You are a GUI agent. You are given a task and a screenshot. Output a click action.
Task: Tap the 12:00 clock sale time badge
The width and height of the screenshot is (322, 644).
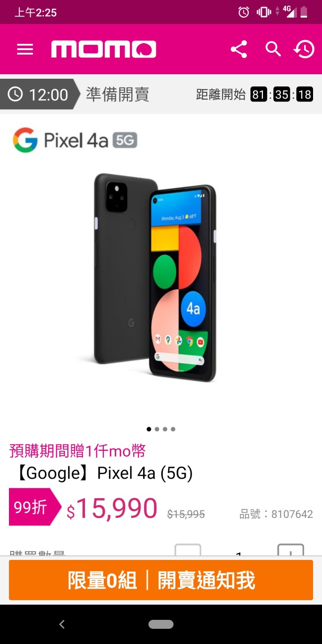(x=40, y=94)
